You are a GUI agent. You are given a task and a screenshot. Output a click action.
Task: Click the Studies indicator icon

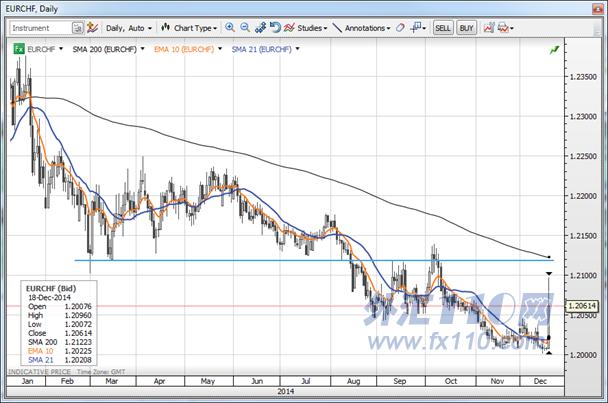pos(289,28)
